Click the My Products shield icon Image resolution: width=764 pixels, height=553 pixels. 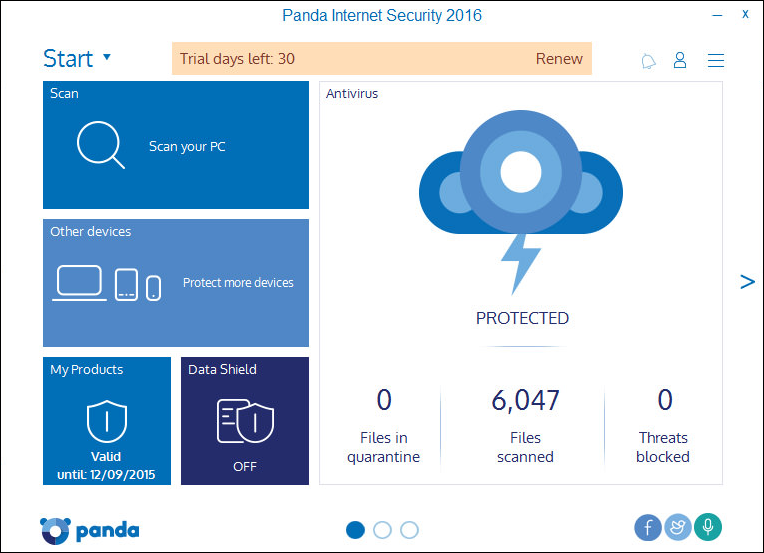click(x=107, y=421)
